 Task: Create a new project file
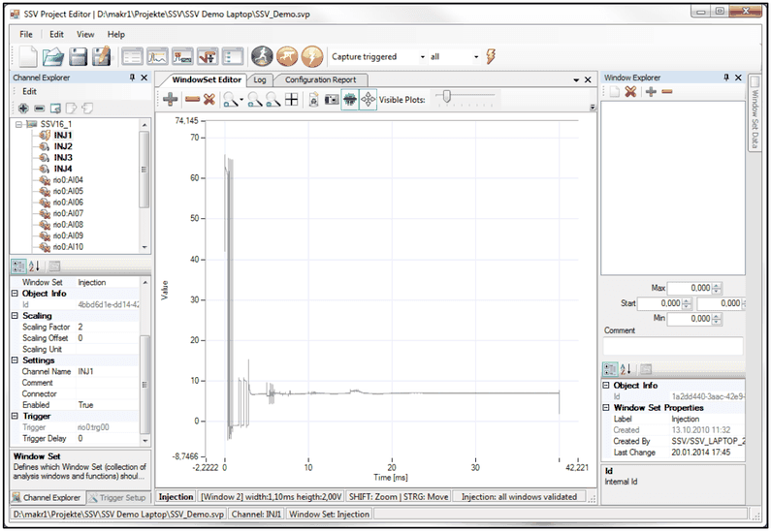[x=28, y=56]
